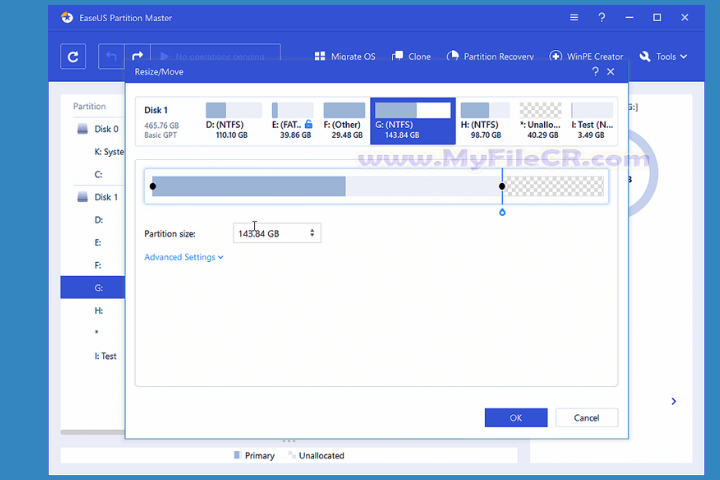The width and height of the screenshot is (720, 480).
Task: Click the right chevron arrow in the right panel
Action: click(x=674, y=401)
